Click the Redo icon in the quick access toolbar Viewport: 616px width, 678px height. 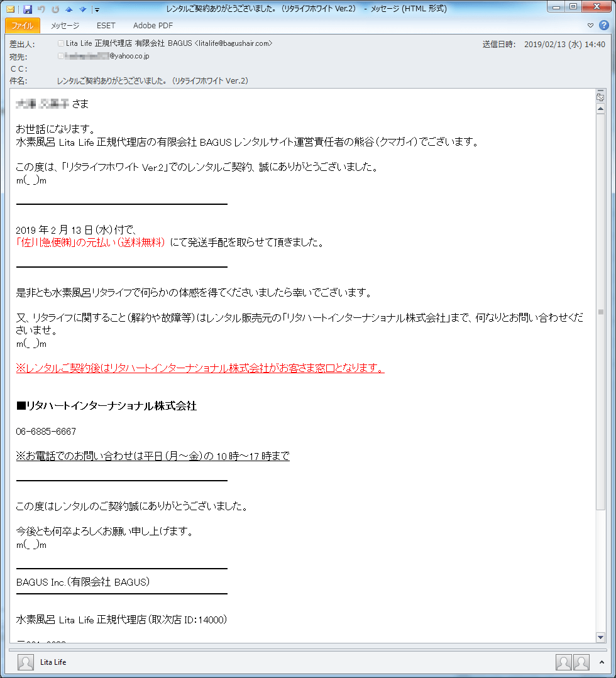[55, 9]
